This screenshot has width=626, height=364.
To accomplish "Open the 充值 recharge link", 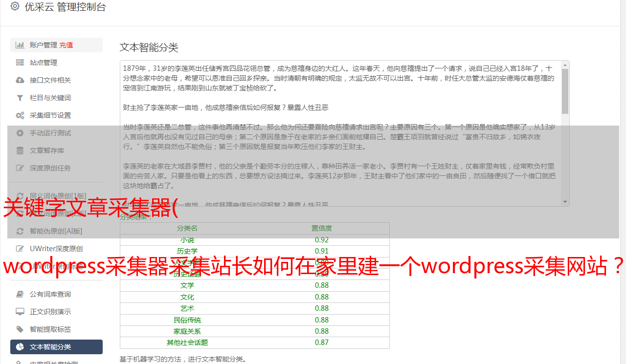I will tap(66, 45).
